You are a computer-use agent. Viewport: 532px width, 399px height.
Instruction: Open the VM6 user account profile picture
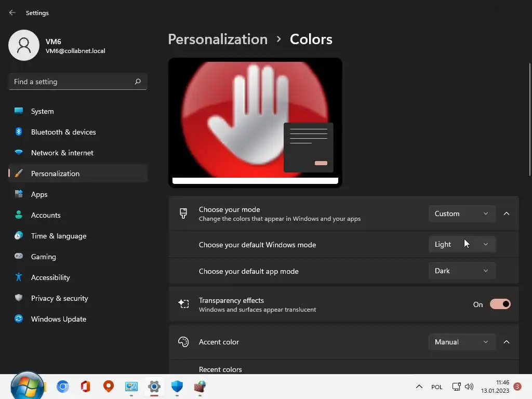(24, 45)
